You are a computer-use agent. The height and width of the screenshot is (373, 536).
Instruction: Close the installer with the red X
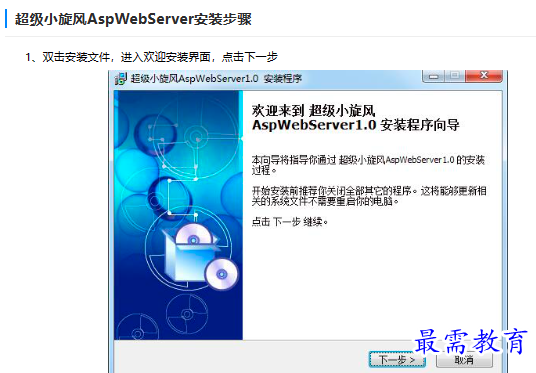[484, 76]
